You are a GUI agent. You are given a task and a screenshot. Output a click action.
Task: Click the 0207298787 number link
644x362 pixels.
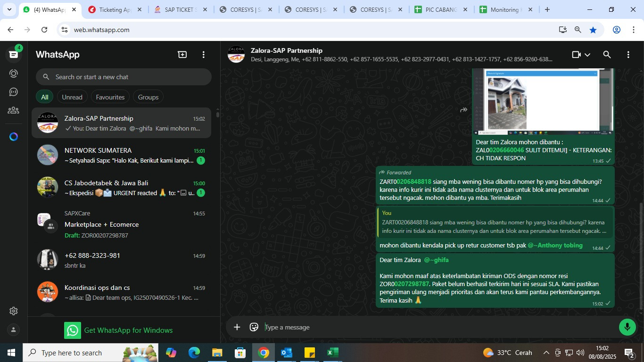412,284
